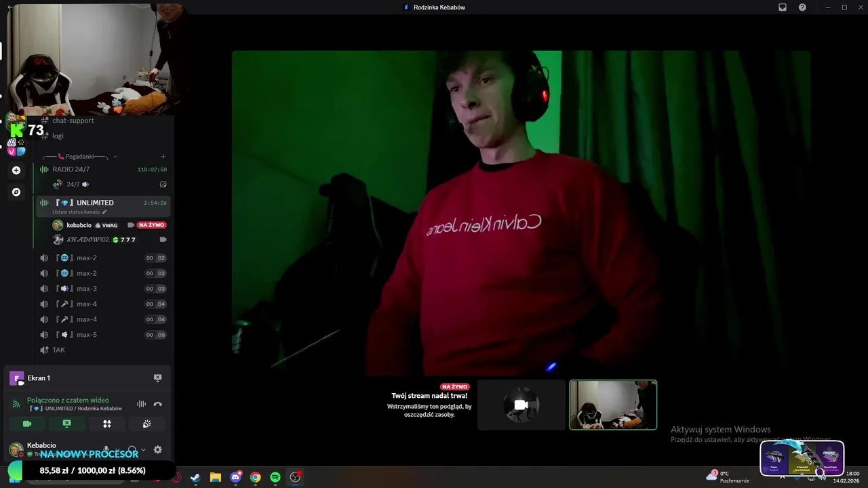Open SHADOW102 user in voice list
The image size is (868, 488).
pos(87,239)
